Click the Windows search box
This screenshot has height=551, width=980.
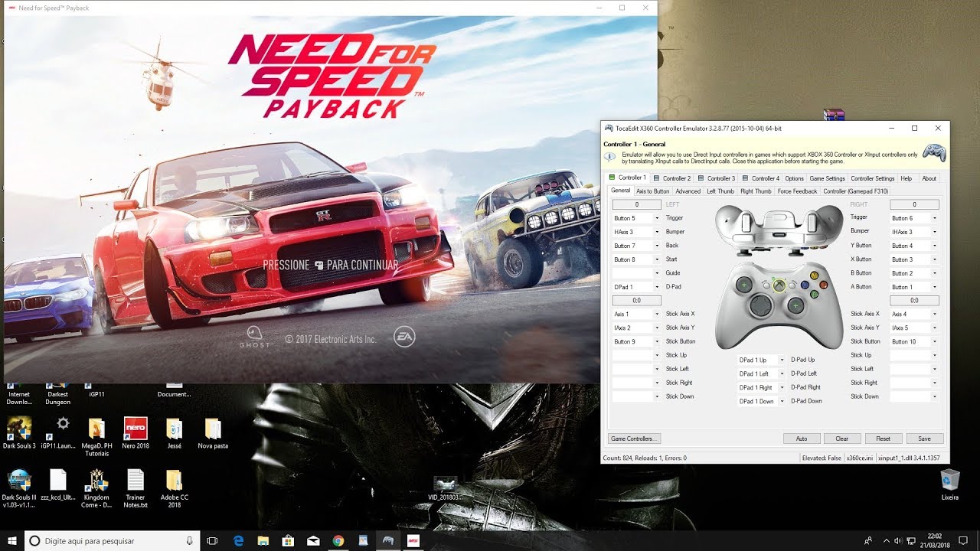point(112,540)
